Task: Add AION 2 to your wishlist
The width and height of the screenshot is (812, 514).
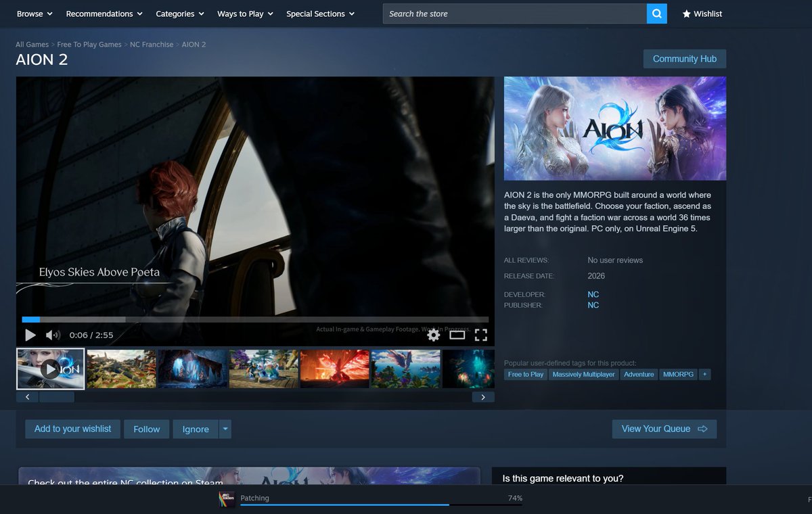Action: [73, 429]
